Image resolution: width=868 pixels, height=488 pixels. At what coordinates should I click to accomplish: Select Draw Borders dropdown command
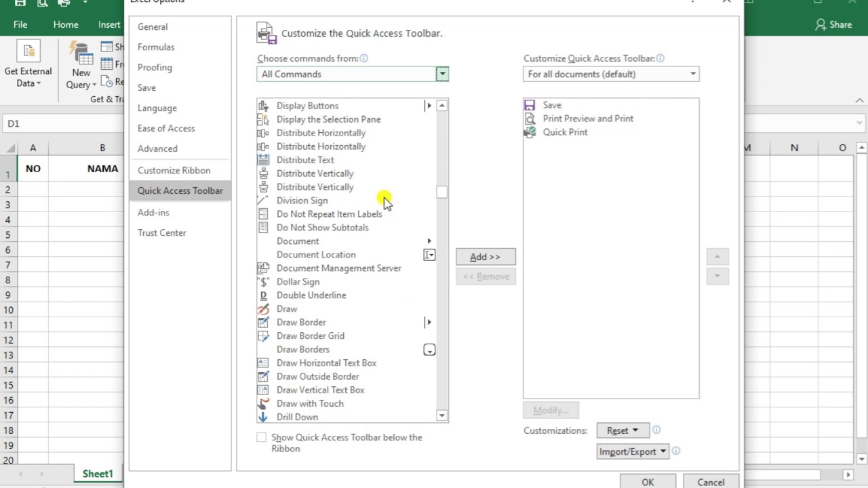[x=346, y=350]
